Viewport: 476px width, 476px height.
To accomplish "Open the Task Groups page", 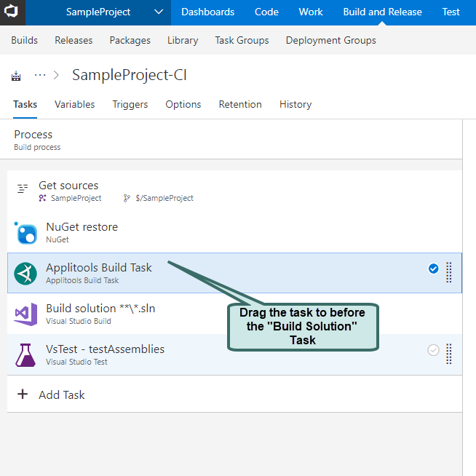I will click(x=242, y=40).
